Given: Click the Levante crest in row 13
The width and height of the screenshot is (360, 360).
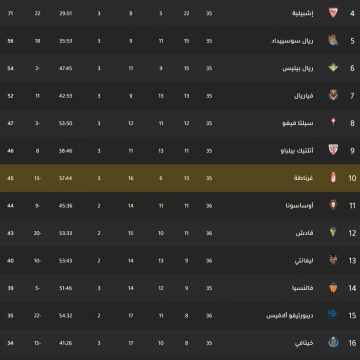Looking at the screenshot, I should click(333, 260).
